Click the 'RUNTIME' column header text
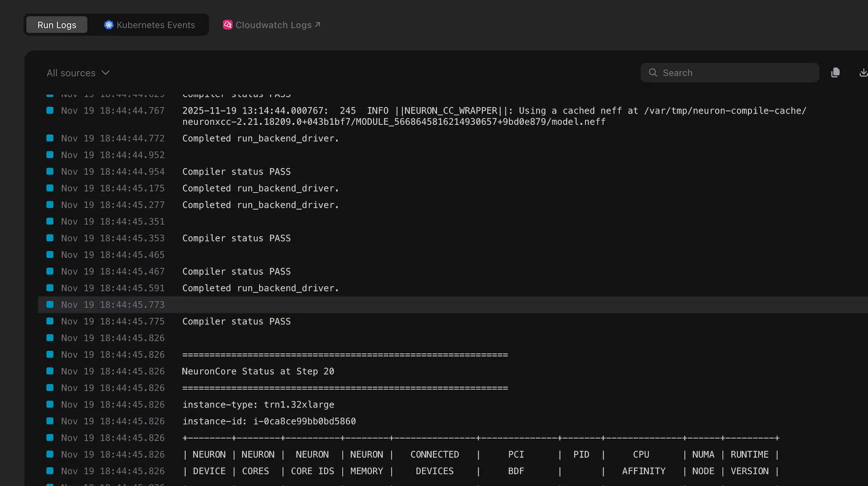This screenshot has width=868, height=486. click(750, 455)
